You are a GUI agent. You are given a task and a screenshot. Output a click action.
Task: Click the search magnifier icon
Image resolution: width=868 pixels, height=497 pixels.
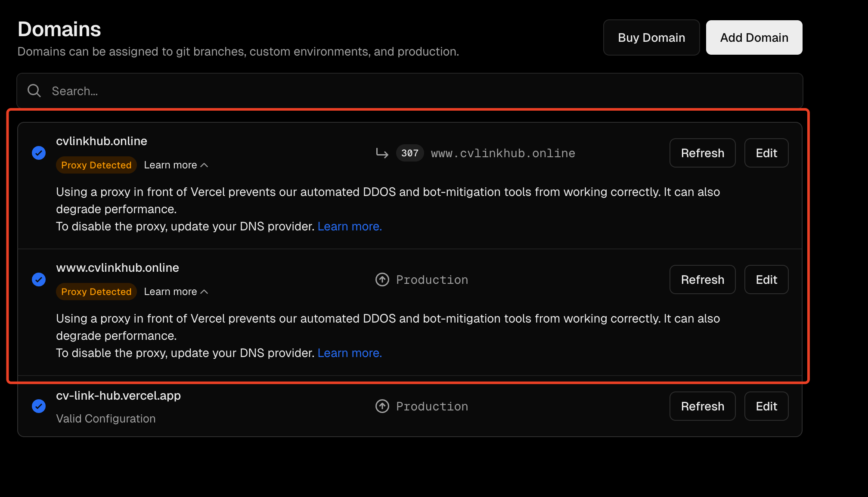(34, 91)
